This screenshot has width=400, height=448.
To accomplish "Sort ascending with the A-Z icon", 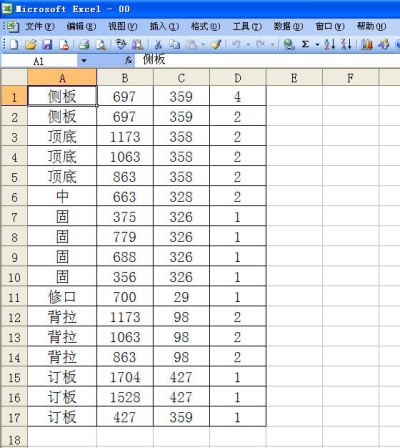I will coord(330,44).
